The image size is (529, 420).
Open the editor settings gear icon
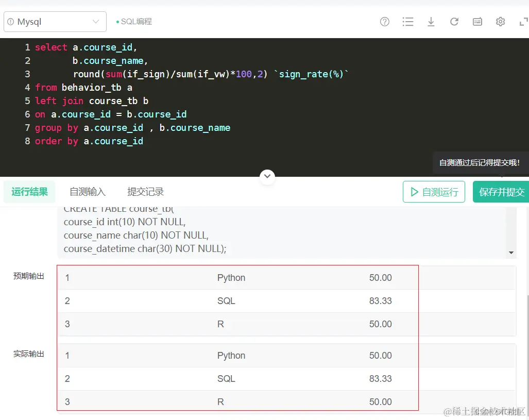(x=500, y=22)
